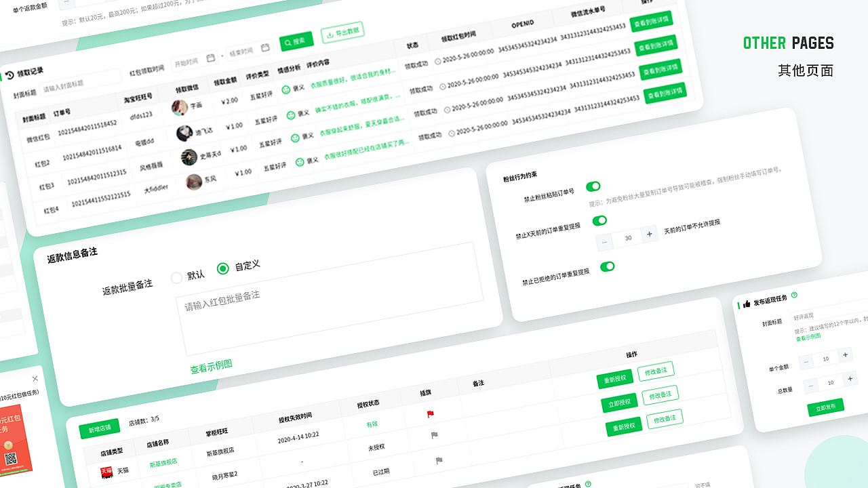Click the 好评返现 cover title input

point(830,309)
